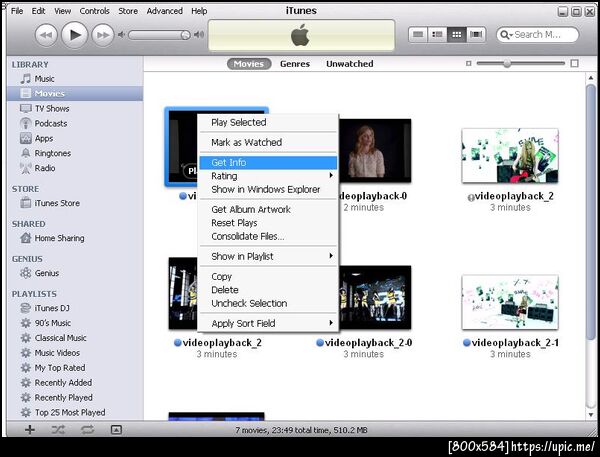Adjust the thumbnail size slider
The width and height of the screenshot is (600, 457).
tap(507, 63)
